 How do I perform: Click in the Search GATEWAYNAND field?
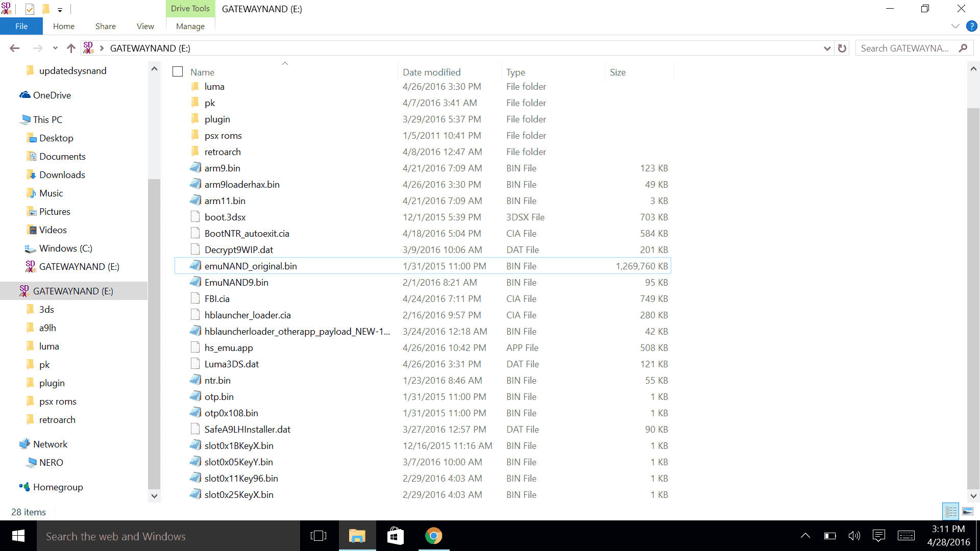(905, 48)
